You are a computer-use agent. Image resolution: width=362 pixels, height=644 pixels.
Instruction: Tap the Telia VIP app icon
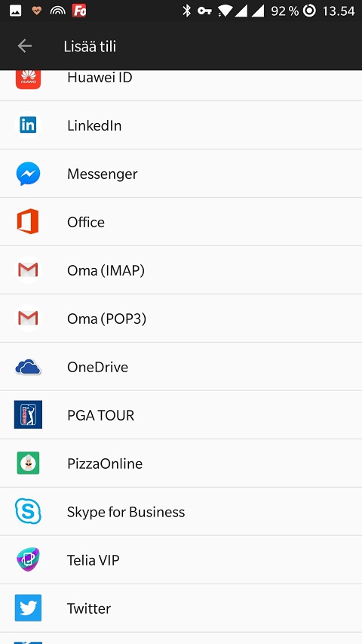click(x=28, y=559)
